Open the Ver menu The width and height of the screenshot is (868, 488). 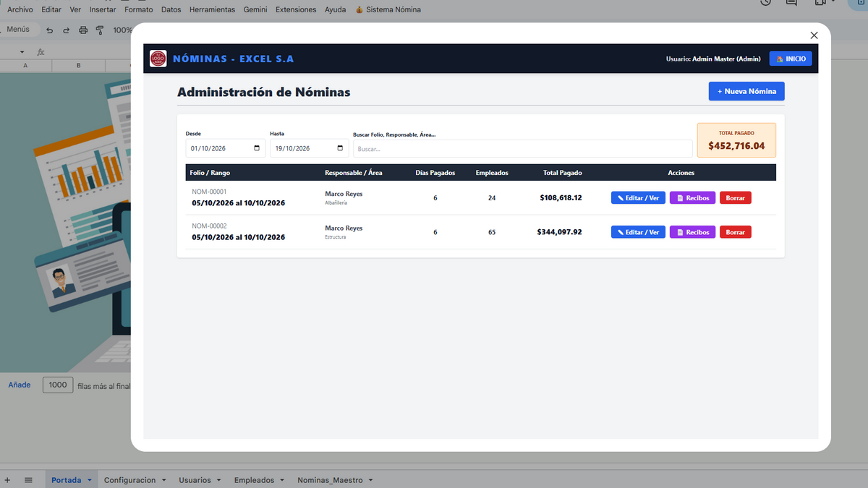(x=75, y=9)
